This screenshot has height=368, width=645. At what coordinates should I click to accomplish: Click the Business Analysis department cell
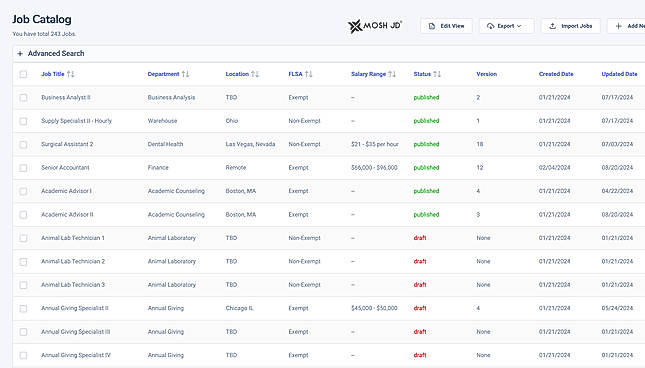pos(171,97)
